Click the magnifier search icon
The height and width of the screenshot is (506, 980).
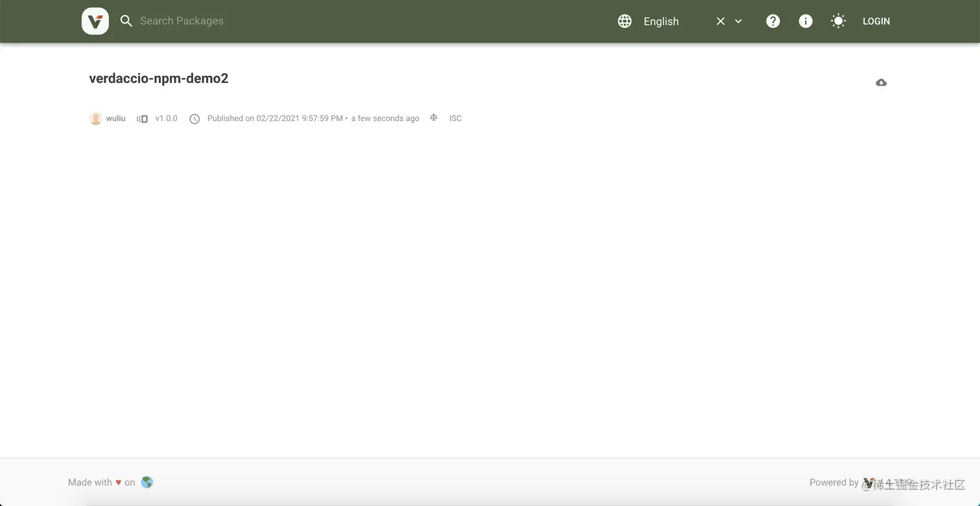point(126,21)
